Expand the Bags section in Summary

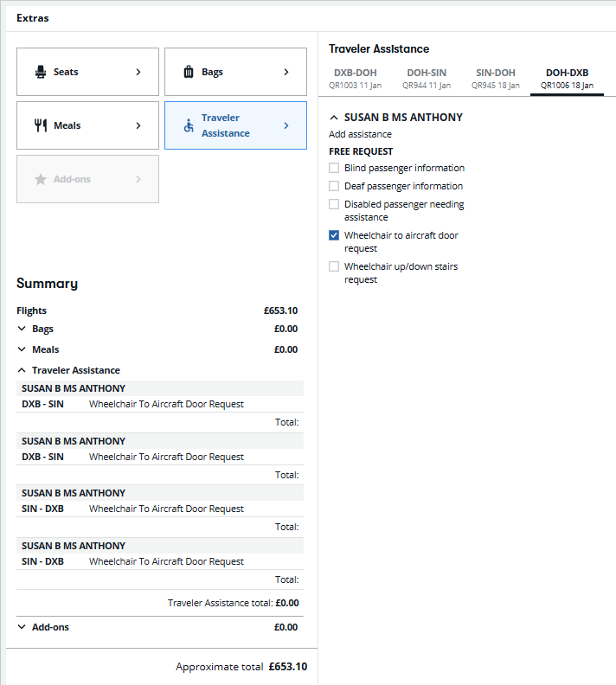(x=22, y=329)
